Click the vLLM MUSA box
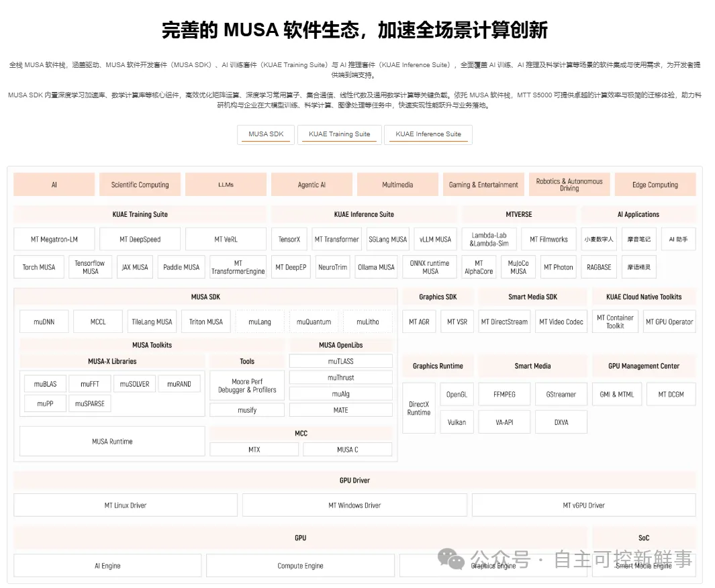 435,240
